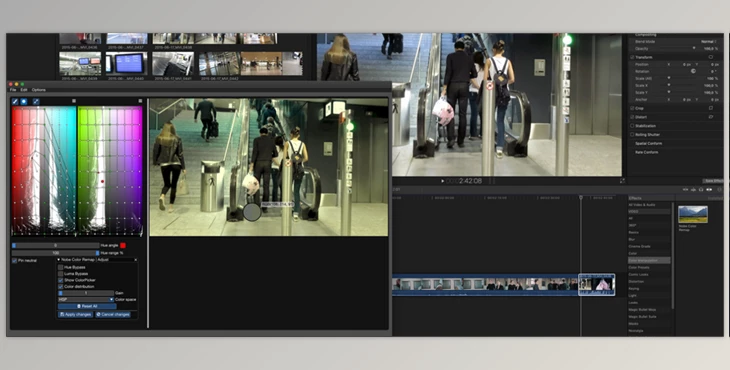
Task: Close the Nobe Color Remap Adjust panel
Action: [135, 260]
